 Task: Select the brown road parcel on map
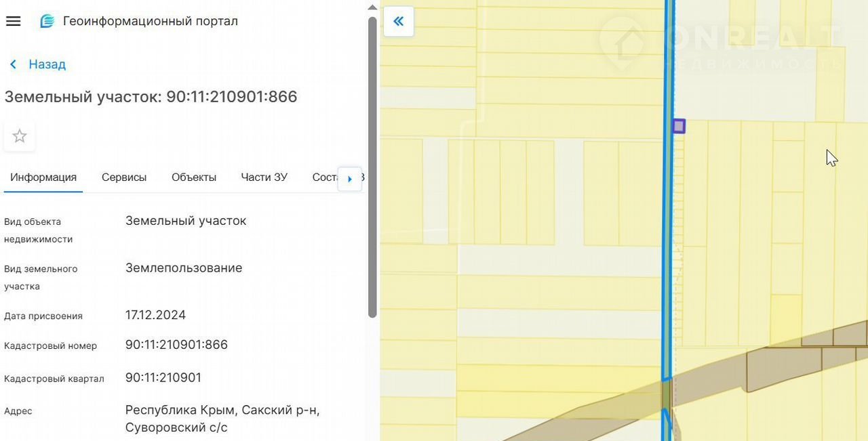780,369
